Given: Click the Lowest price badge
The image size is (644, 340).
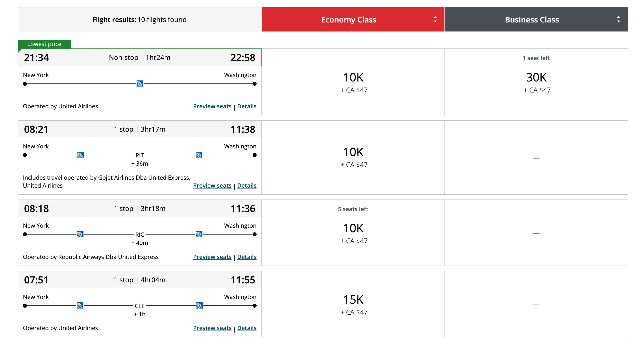Looking at the screenshot, I should click(x=44, y=44).
